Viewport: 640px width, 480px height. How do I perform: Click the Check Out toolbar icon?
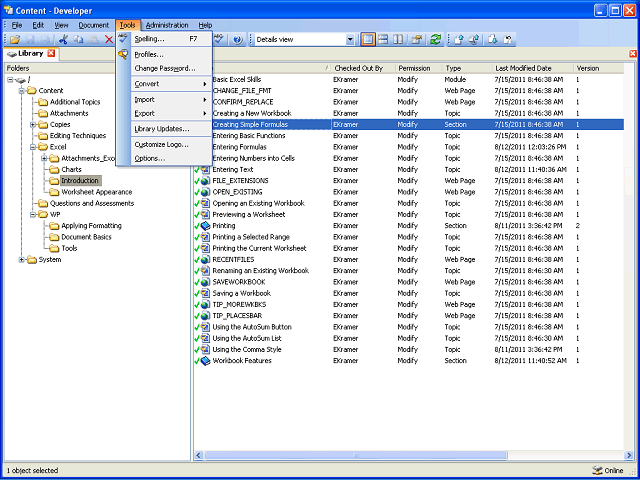click(474, 40)
